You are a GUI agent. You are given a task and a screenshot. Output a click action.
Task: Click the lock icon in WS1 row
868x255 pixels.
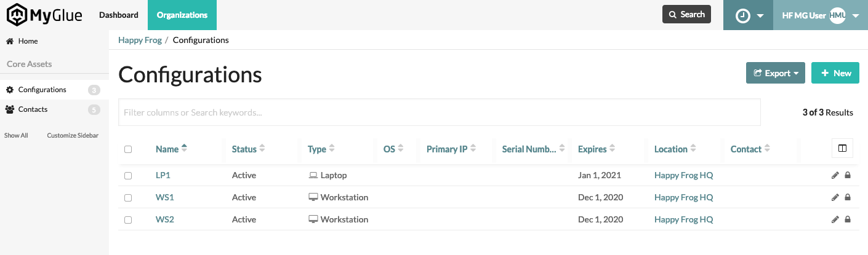848,197
